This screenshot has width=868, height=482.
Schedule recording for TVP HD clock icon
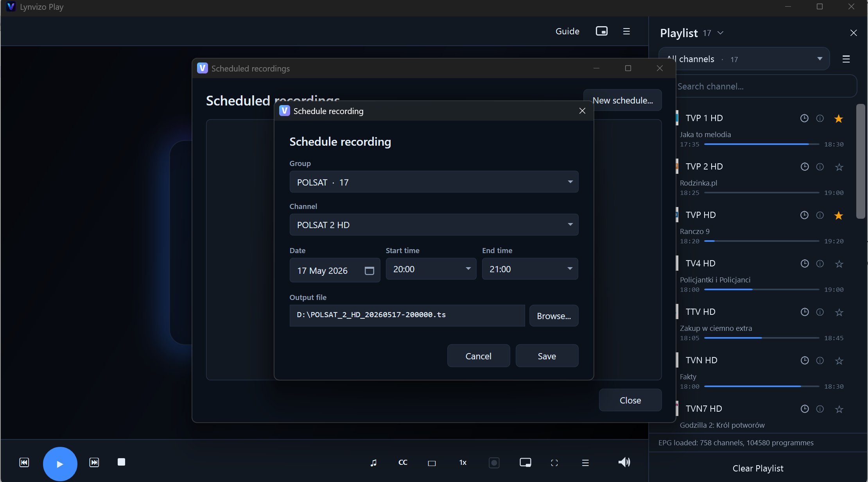point(804,215)
